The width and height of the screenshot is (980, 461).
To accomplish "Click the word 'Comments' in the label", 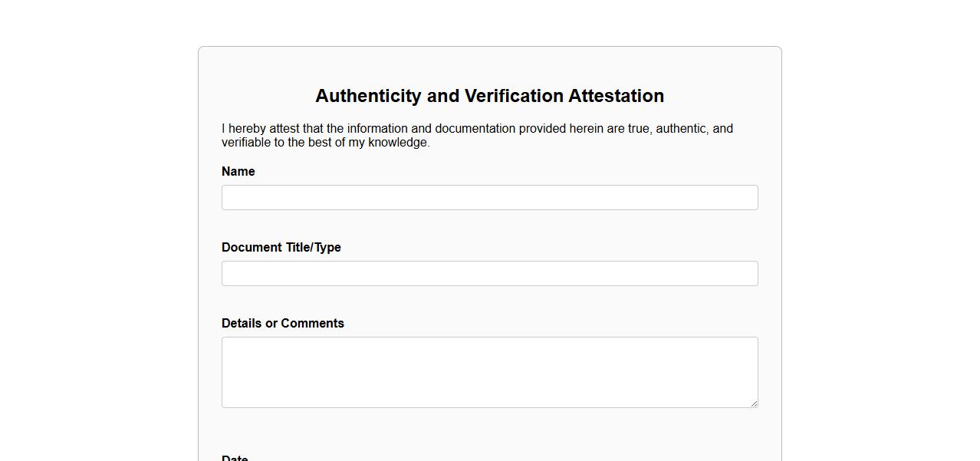I will click(312, 323).
